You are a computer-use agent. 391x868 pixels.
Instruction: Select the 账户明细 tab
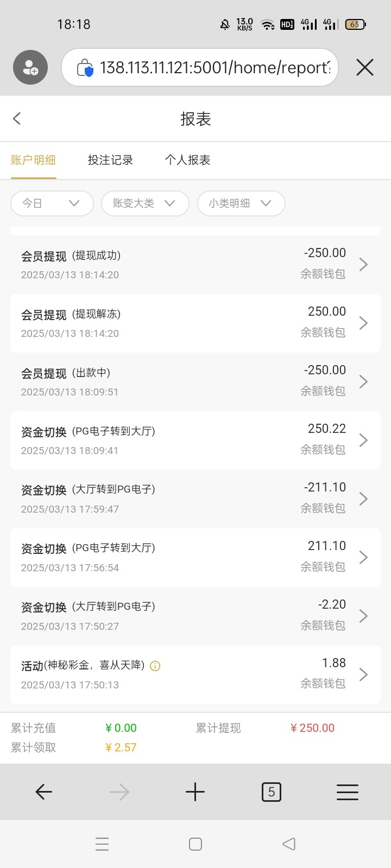point(33,160)
